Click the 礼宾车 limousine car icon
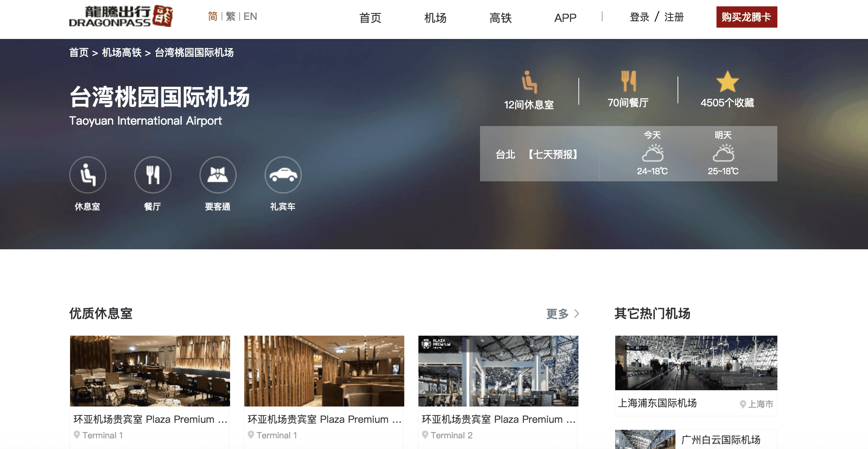 (283, 175)
